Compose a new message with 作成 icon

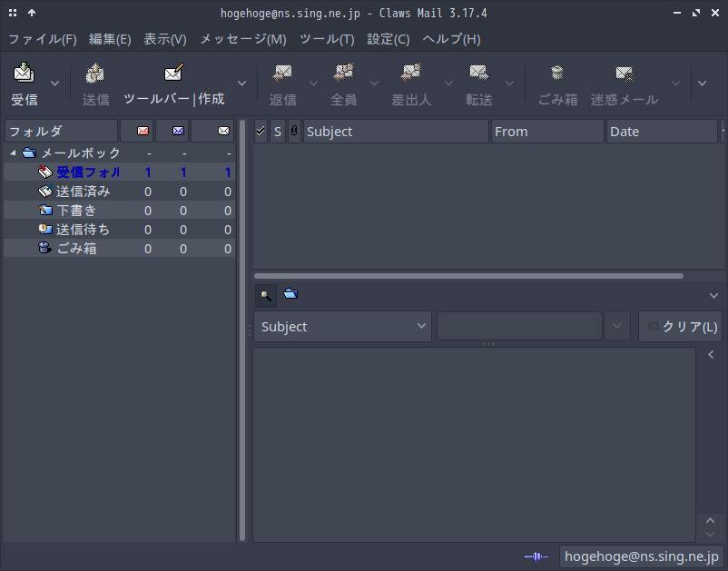tap(174, 73)
